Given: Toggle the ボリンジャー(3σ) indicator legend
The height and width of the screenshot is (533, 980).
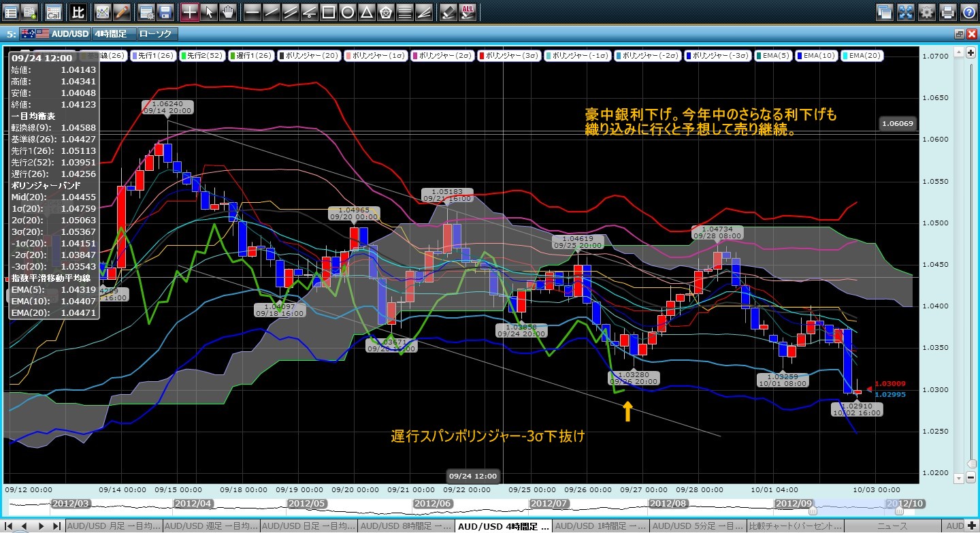Looking at the screenshot, I should pos(511,56).
